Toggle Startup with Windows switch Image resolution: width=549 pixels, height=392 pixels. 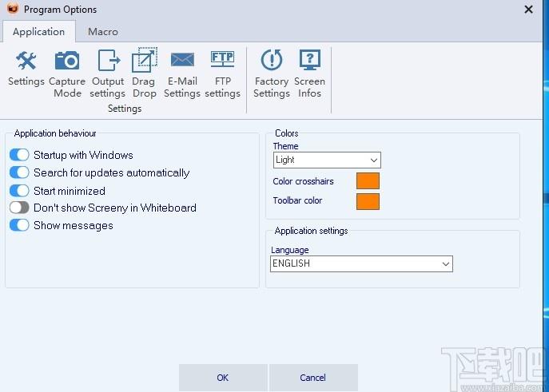[19, 155]
